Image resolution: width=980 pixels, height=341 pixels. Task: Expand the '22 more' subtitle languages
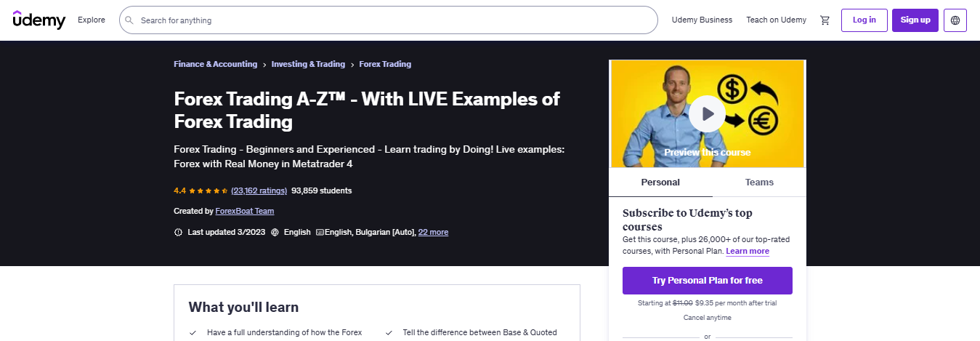433,233
